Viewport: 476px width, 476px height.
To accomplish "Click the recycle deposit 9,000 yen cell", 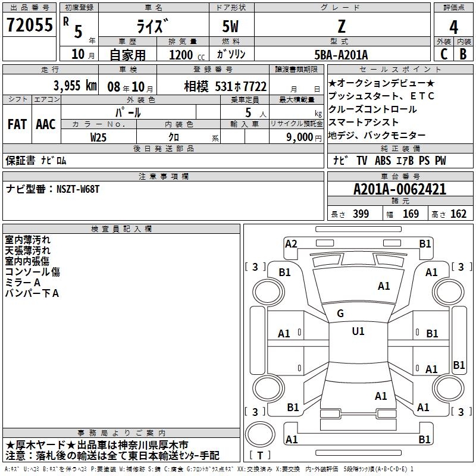I will 296,137.
